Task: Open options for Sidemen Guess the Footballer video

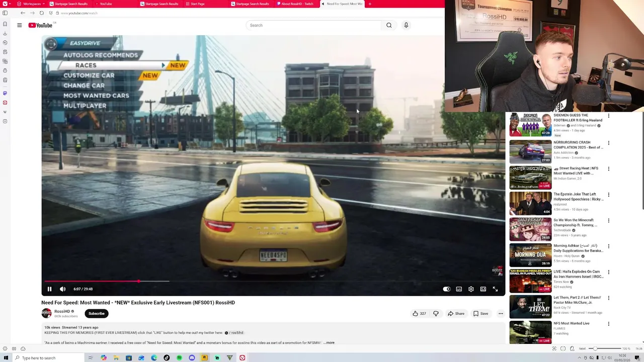Action: [x=609, y=116]
